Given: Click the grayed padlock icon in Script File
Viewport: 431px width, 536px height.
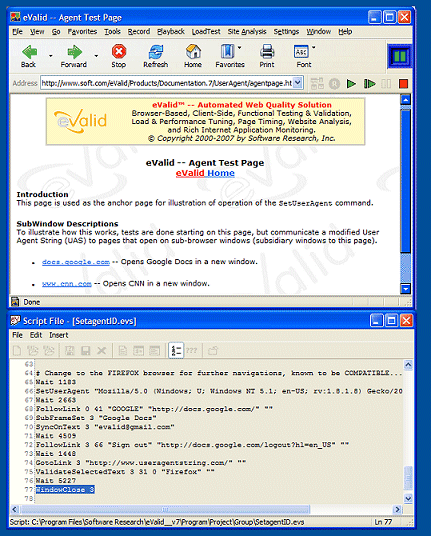Looking at the screenshot, I should click(x=213, y=350).
